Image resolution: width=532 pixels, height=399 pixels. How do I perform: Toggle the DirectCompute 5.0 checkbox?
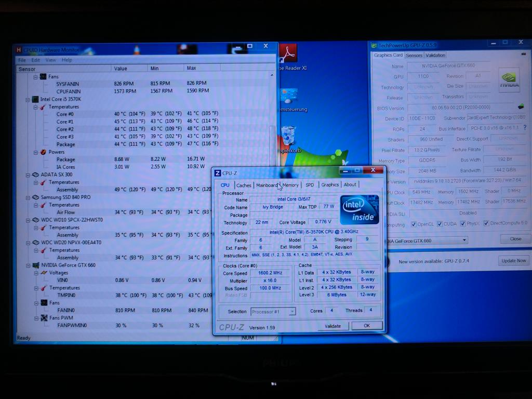click(486, 223)
